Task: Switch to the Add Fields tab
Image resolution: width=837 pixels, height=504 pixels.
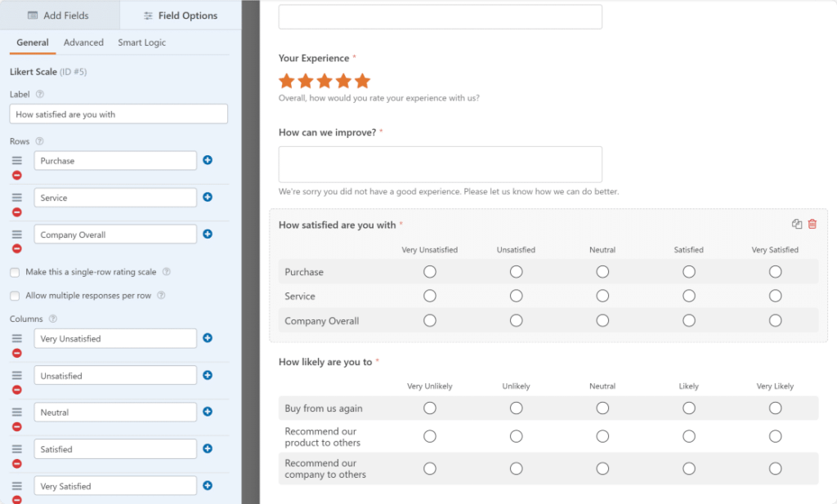Action: pos(59,16)
